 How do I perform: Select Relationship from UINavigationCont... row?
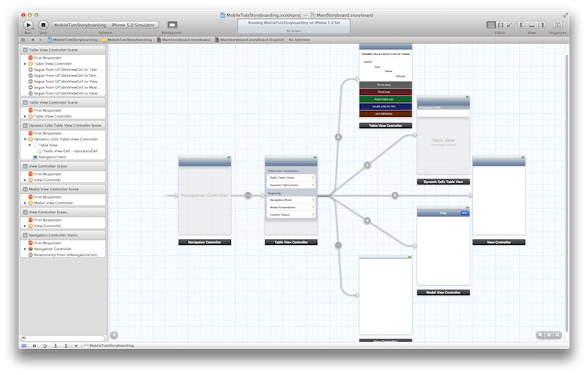pos(64,255)
